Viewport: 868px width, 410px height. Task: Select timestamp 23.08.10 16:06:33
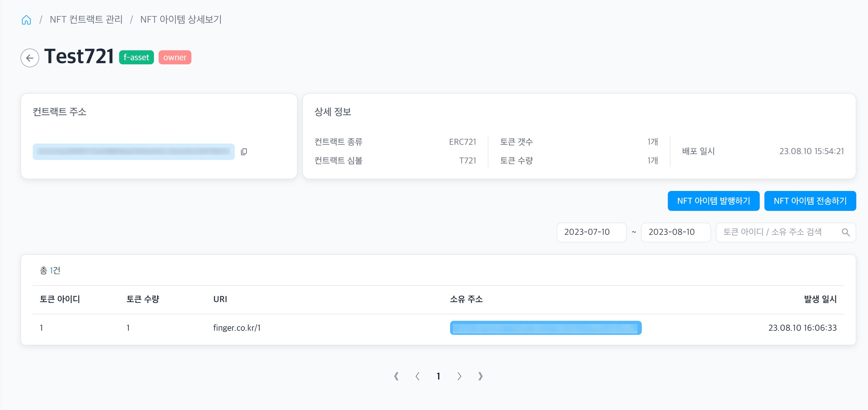pyautogui.click(x=802, y=328)
